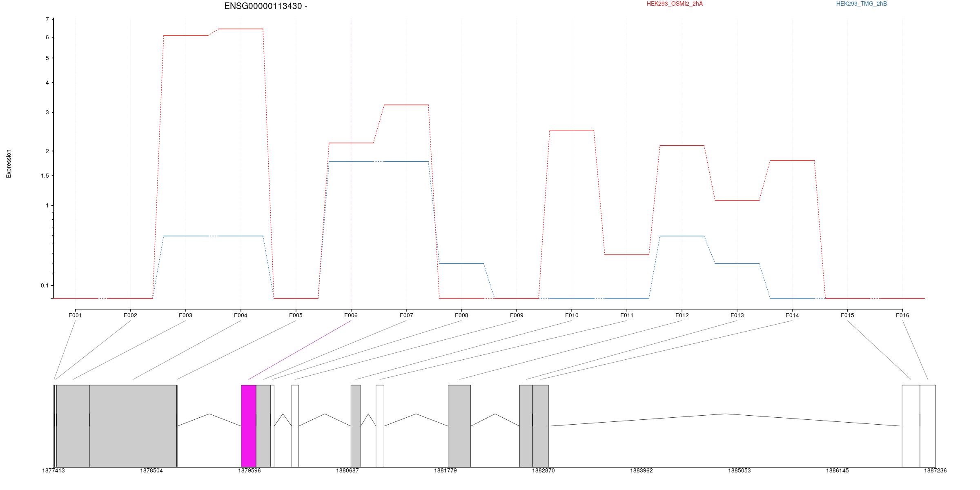Click exon label E012
This screenshot has height=490, width=980.
tap(682, 315)
